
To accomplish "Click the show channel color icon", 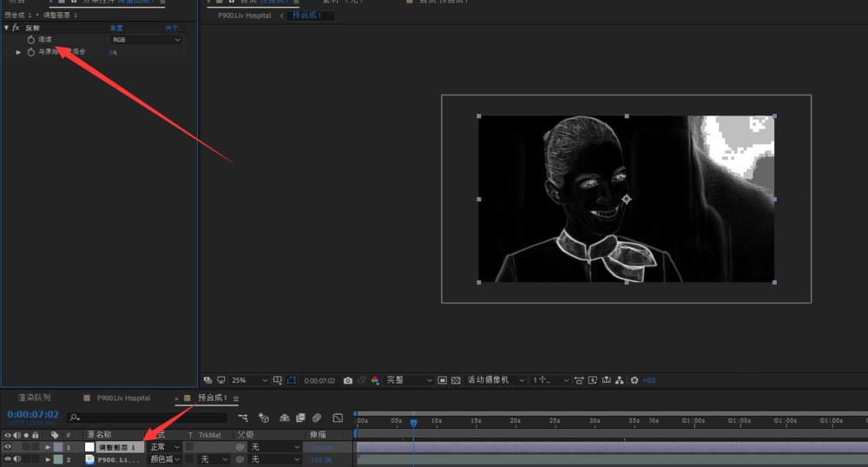I will [x=375, y=380].
